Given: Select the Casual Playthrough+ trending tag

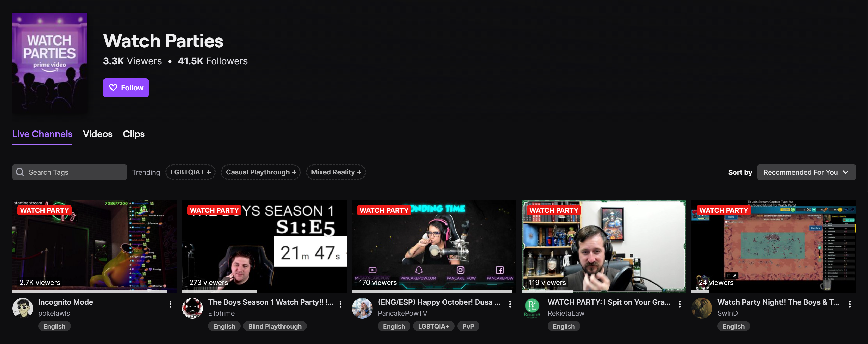Looking at the screenshot, I should [261, 172].
